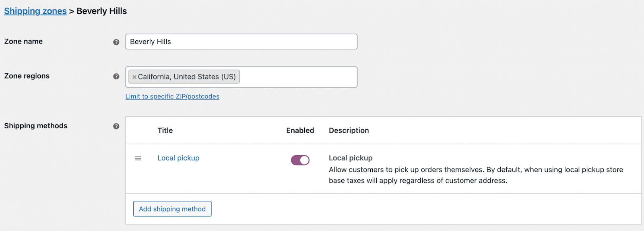Click the Beverly Hills breadcrumb title
This screenshot has width=644, height=231.
click(101, 11)
